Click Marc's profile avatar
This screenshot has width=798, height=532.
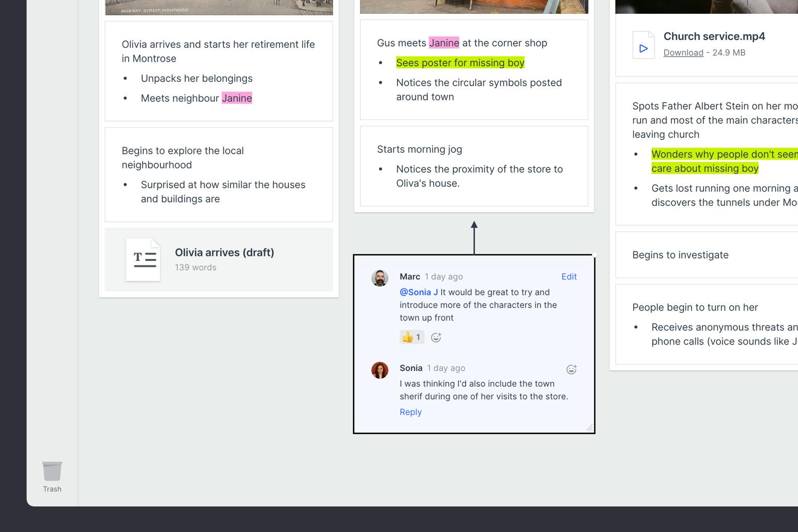[380, 278]
